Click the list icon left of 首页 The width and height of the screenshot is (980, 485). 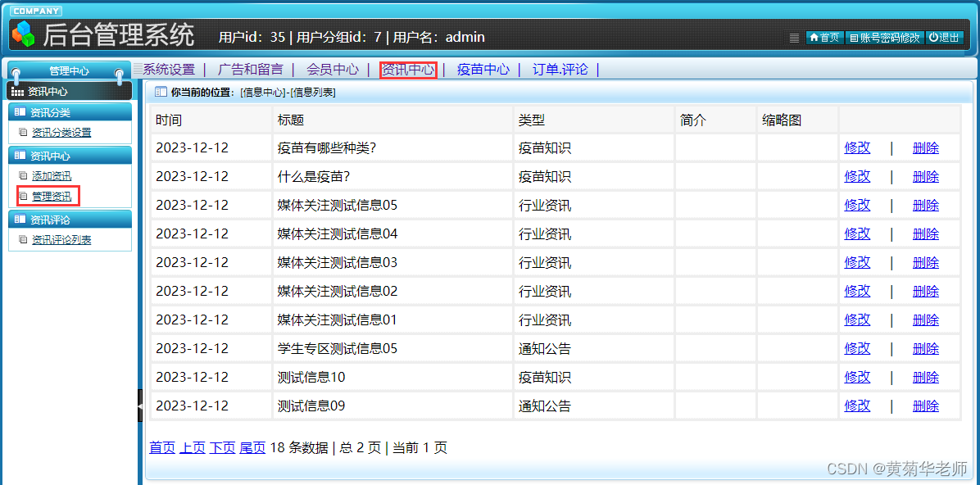tap(794, 38)
